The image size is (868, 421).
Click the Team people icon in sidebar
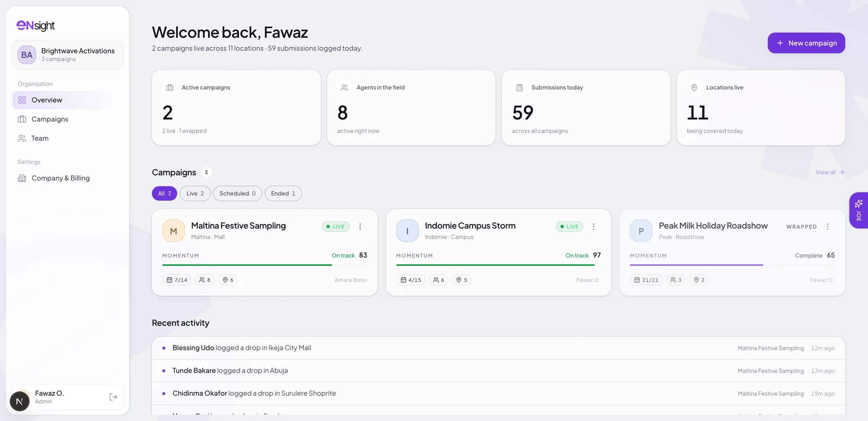tap(22, 138)
